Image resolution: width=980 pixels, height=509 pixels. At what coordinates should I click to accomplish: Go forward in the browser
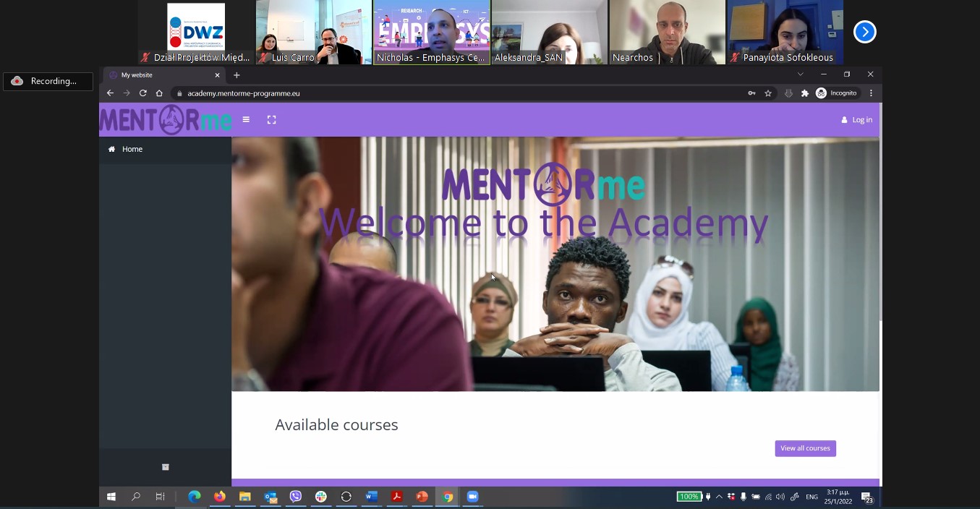coord(127,93)
